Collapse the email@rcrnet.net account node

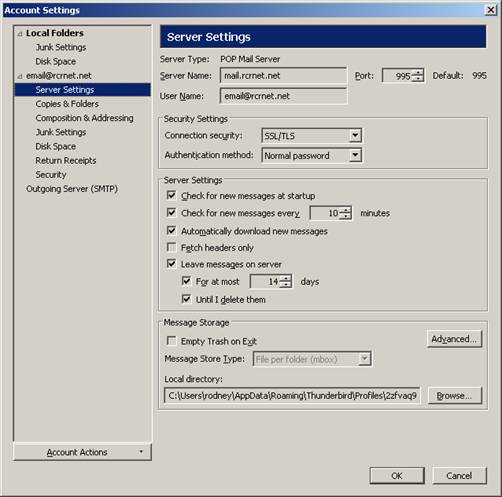coord(20,76)
